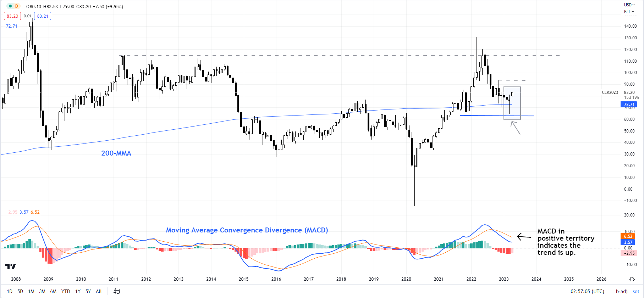Viewport: 644px width, 298px height.
Task: Click the 83.20 last price axis label
Action: click(x=629, y=92)
